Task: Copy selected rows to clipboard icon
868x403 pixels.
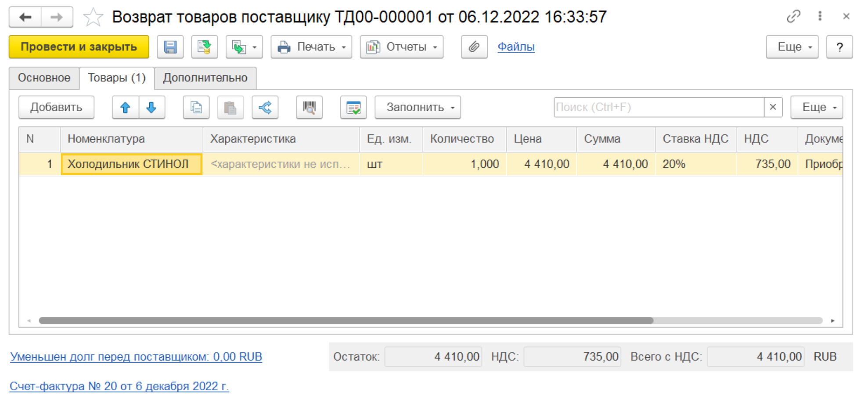Action: pyautogui.click(x=196, y=108)
